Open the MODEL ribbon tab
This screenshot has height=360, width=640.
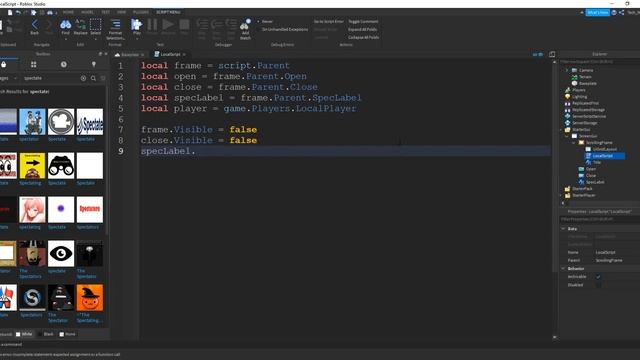pos(87,12)
